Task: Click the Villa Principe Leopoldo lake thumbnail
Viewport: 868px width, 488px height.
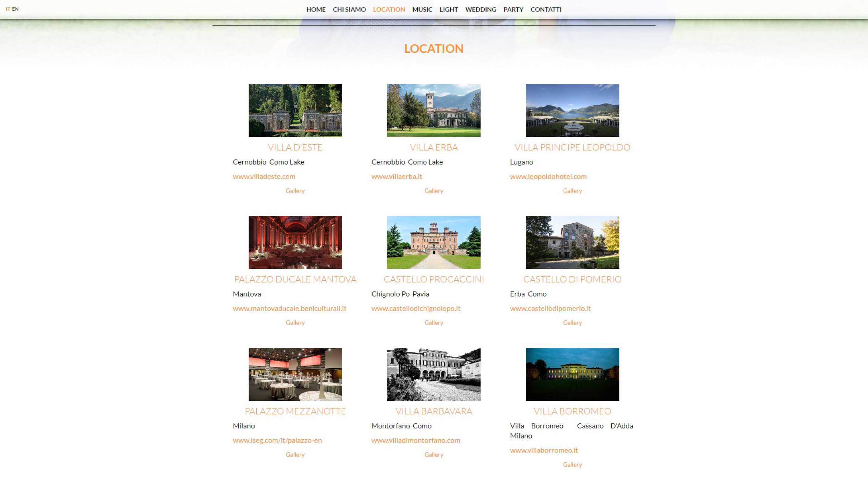Action: click(x=572, y=110)
